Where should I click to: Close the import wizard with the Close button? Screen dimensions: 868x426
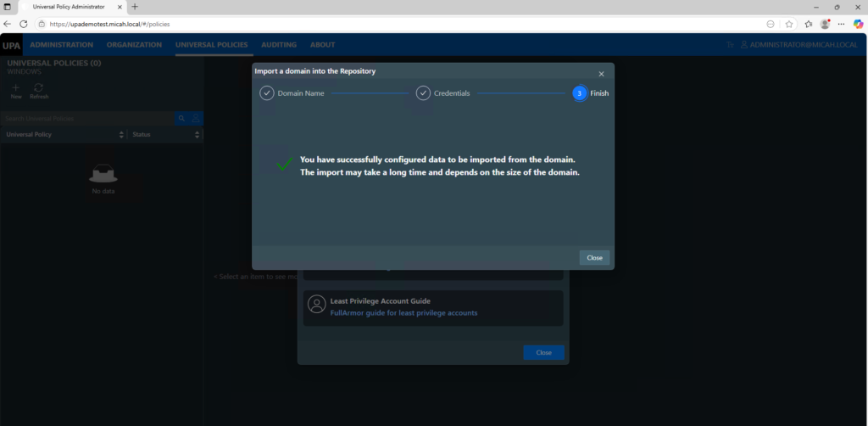(594, 257)
